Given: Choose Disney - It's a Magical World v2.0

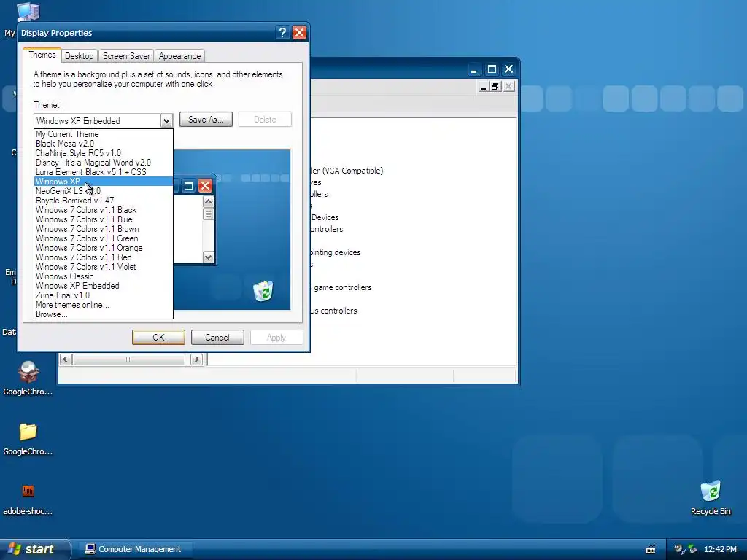Looking at the screenshot, I should click(x=104, y=163).
